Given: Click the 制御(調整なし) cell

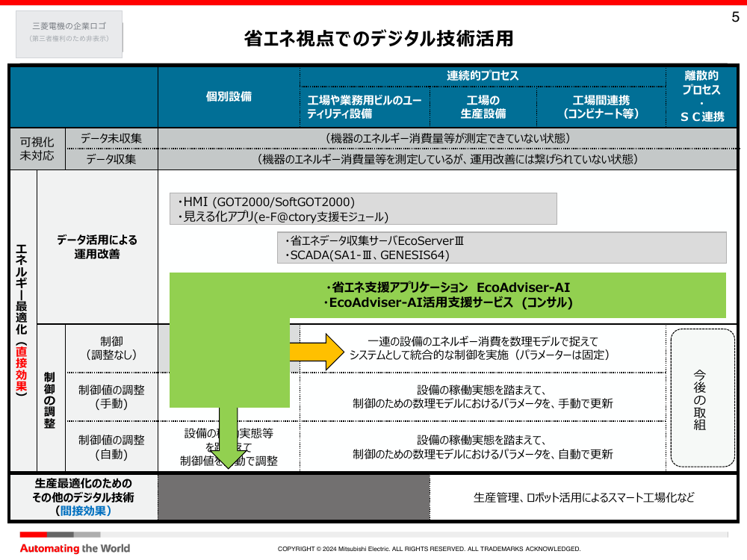Looking at the screenshot, I should [111, 348].
